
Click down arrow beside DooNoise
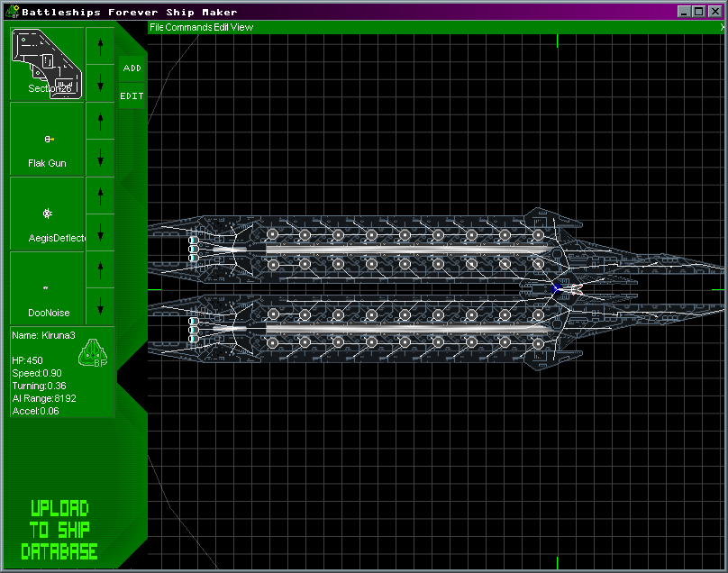[100, 306]
